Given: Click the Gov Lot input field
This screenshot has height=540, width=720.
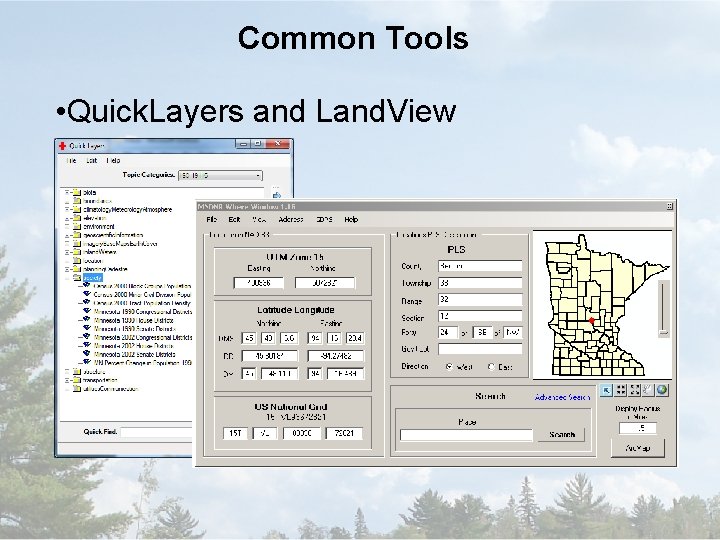Looking at the screenshot, I should pos(480,349).
